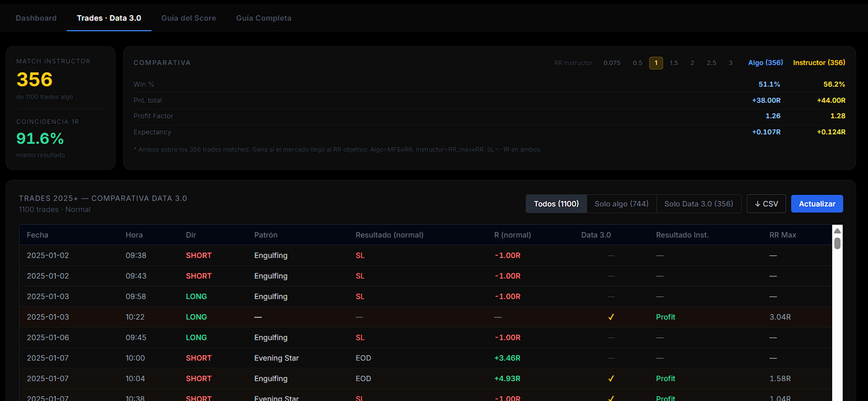Click the 2025-01-06 date cell
Screen dimensions: 868x401
tap(48, 337)
